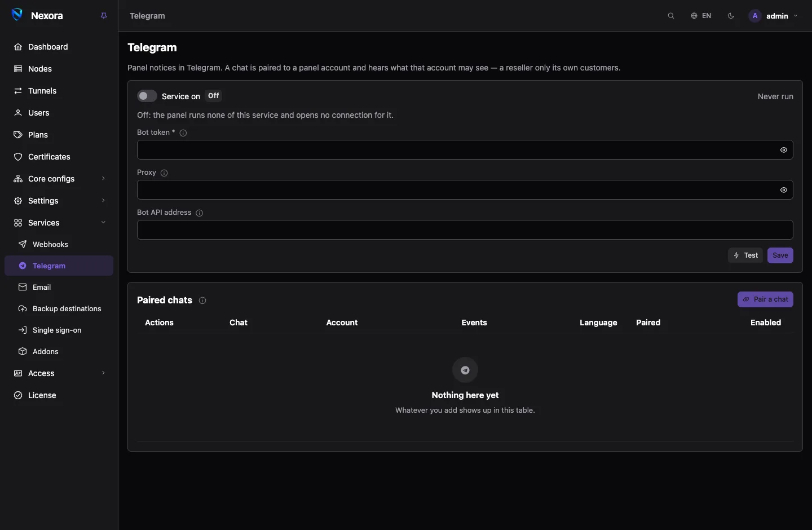Open the search icon in header
This screenshot has width=812, height=530.
671,16
